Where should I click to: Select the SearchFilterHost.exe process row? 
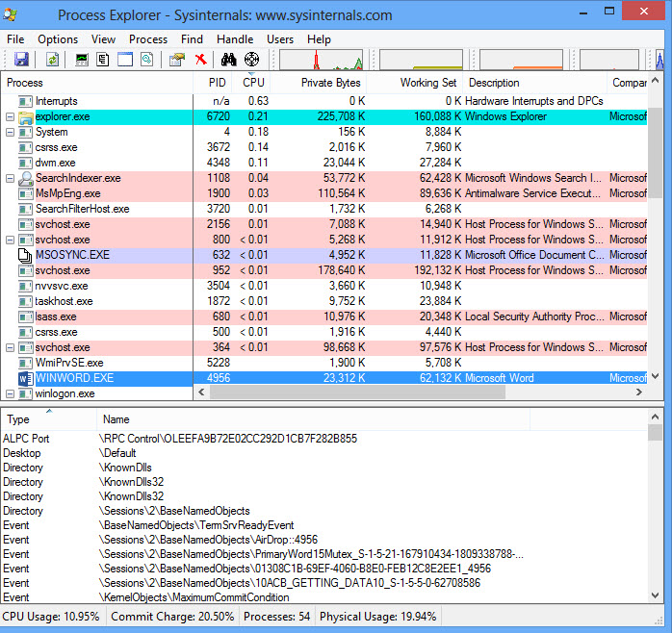coord(324,209)
